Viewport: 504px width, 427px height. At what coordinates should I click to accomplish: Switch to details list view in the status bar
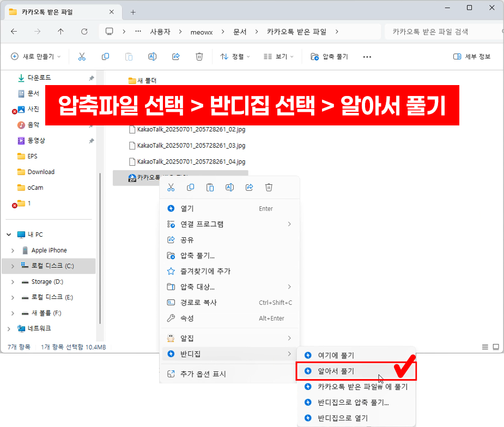click(x=485, y=347)
